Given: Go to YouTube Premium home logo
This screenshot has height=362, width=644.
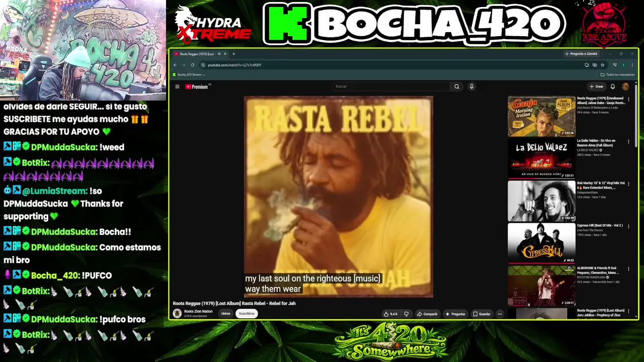Looking at the screenshot, I should [x=197, y=86].
